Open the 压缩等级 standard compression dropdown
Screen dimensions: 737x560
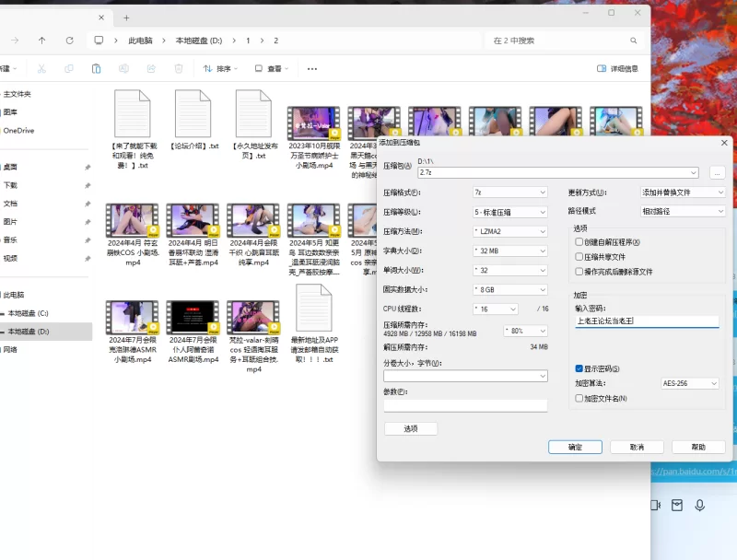pos(509,212)
